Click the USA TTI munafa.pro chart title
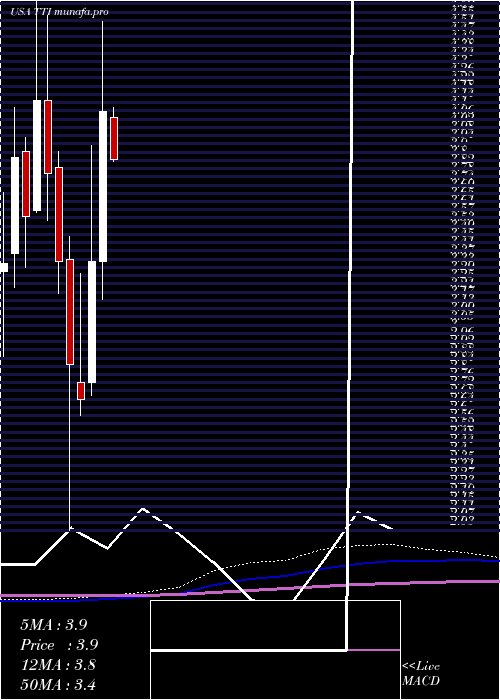The image size is (500, 700). point(59,12)
